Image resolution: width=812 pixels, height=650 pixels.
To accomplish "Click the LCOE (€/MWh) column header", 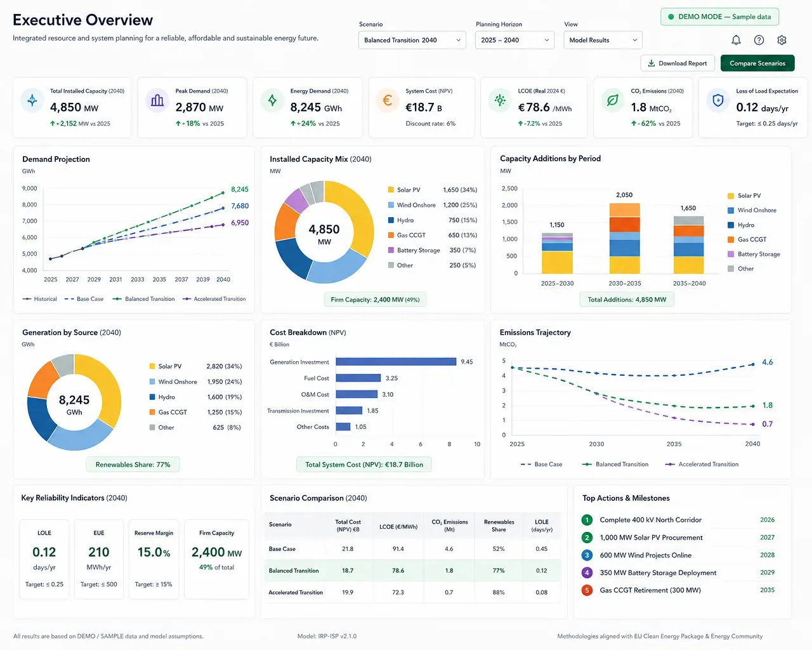I will (x=398, y=526).
